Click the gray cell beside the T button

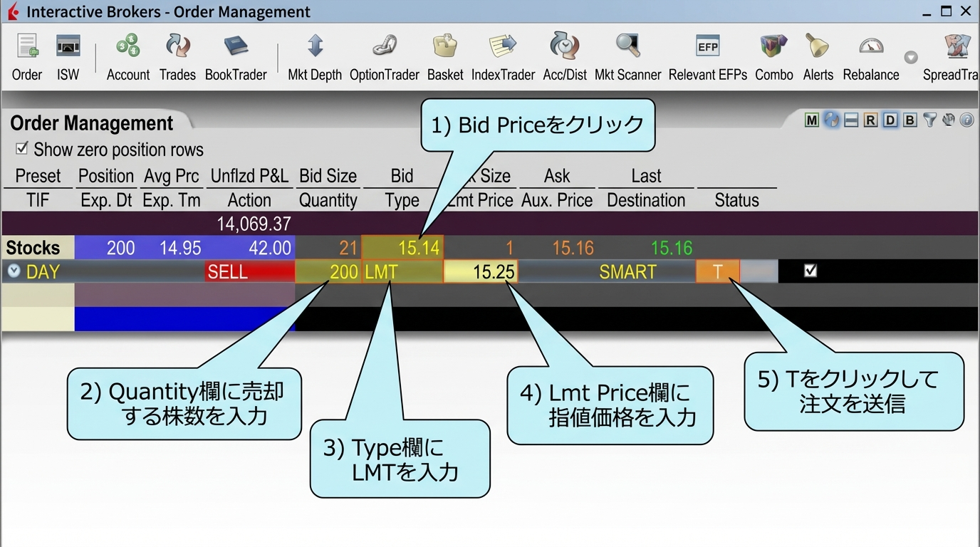tap(759, 271)
